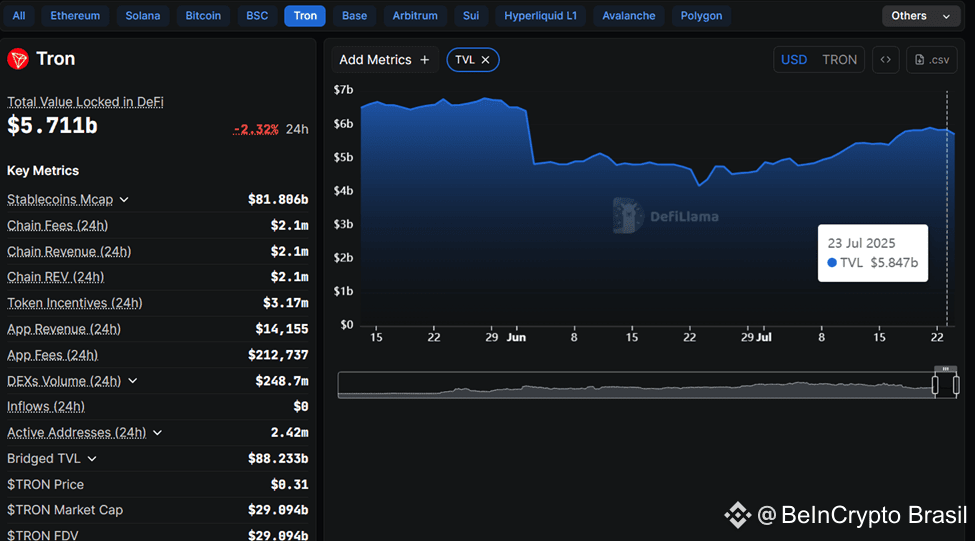Click the Tron logo icon
Screen dimensions: 975x541
[x=18, y=59]
